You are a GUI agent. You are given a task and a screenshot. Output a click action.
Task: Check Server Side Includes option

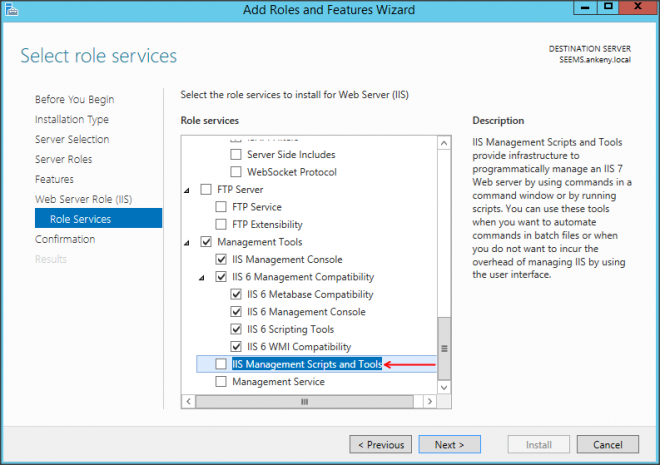tap(237, 155)
